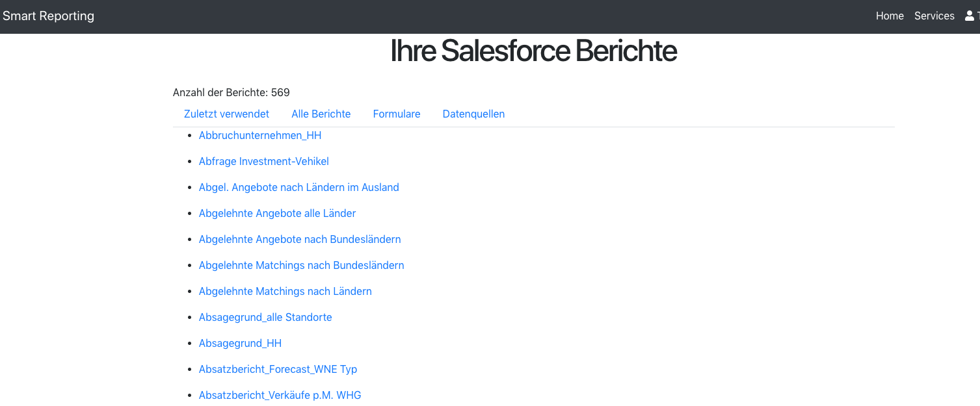This screenshot has width=980, height=406.
Task: Open the Datenquellen tab
Action: (473, 114)
